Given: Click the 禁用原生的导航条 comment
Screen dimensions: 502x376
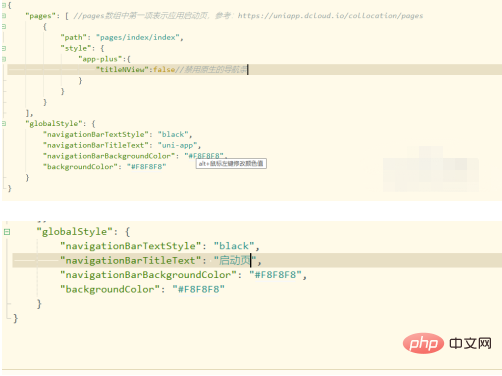Looking at the screenshot, I should [211, 70].
